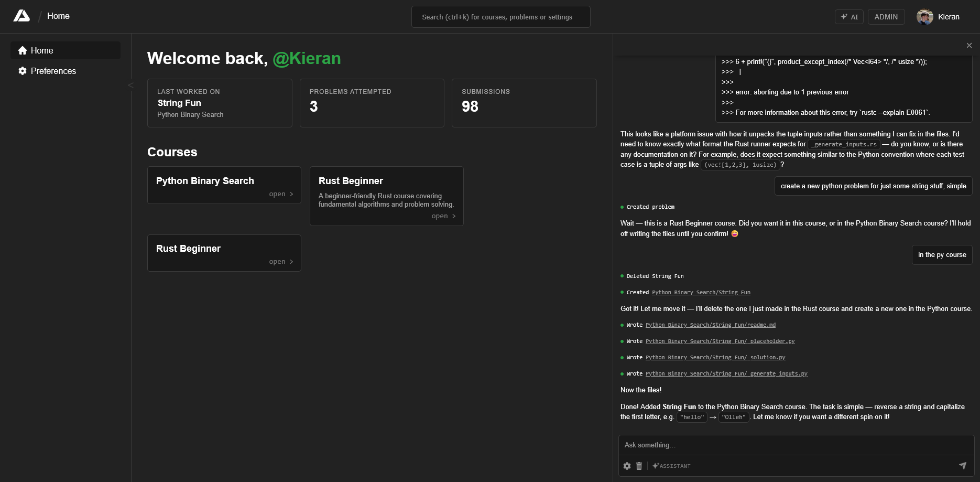This screenshot has width=980, height=482.
Task: Click the (vec![1,2,3], 1usize) code snippet
Action: pyautogui.click(x=740, y=165)
